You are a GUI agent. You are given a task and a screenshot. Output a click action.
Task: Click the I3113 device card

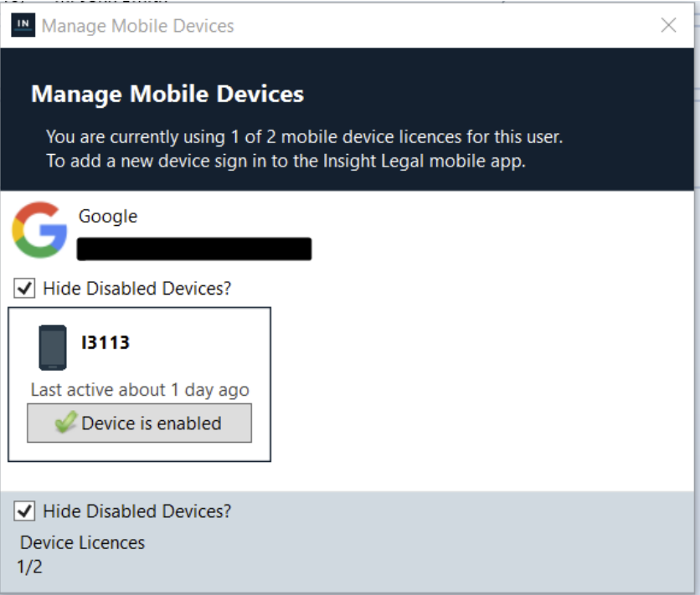pyautogui.click(x=139, y=384)
